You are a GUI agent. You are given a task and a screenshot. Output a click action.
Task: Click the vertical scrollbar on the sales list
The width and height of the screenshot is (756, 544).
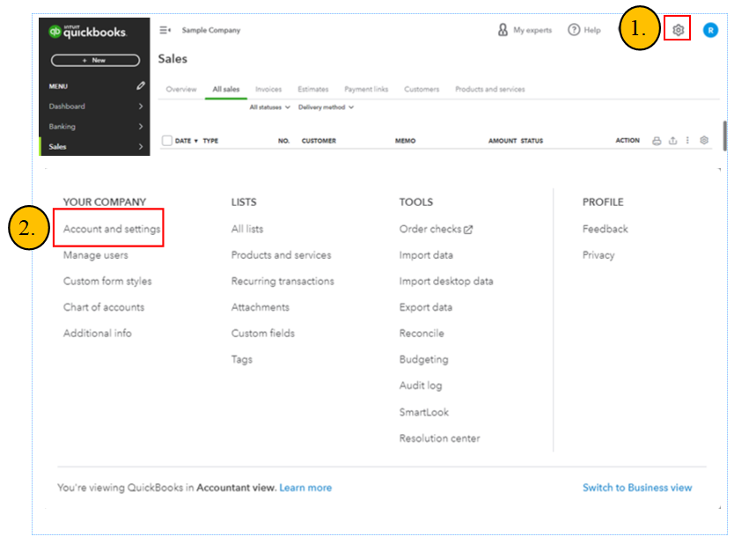(724, 135)
